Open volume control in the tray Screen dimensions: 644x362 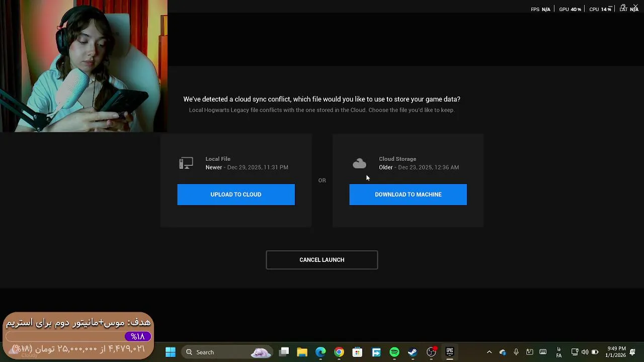point(585,352)
